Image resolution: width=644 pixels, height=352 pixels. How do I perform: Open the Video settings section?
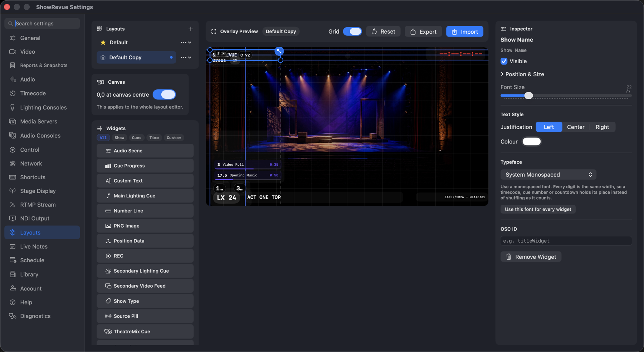[x=42, y=52]
